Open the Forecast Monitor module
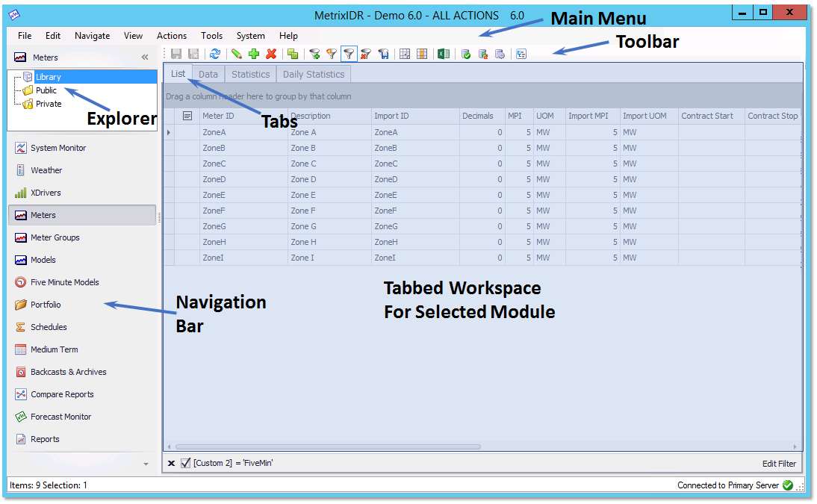Viewport: 817px width, 504px height. tap(82, 417)
